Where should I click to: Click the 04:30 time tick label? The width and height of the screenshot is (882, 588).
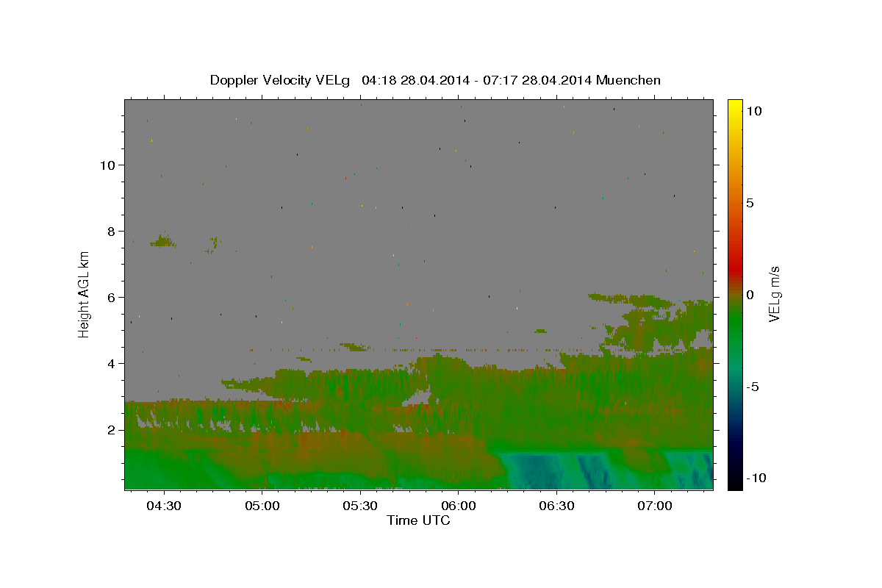[x=164, y=506]
